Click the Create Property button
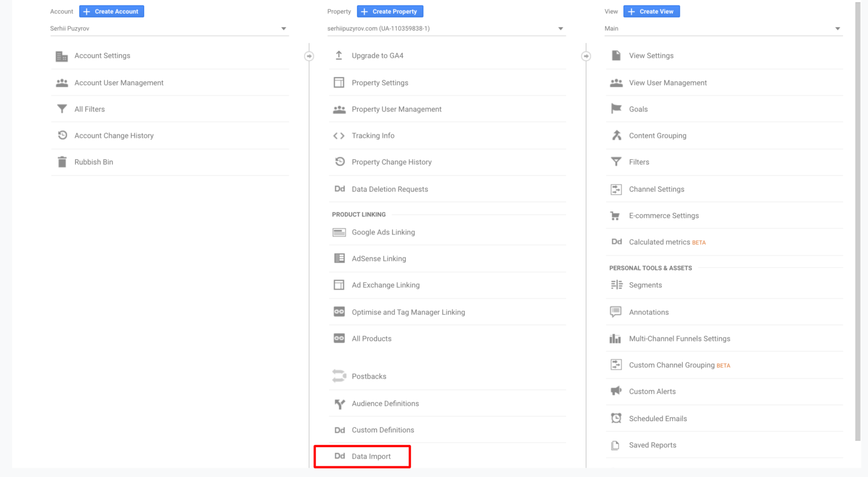 [x=390, y=11]
